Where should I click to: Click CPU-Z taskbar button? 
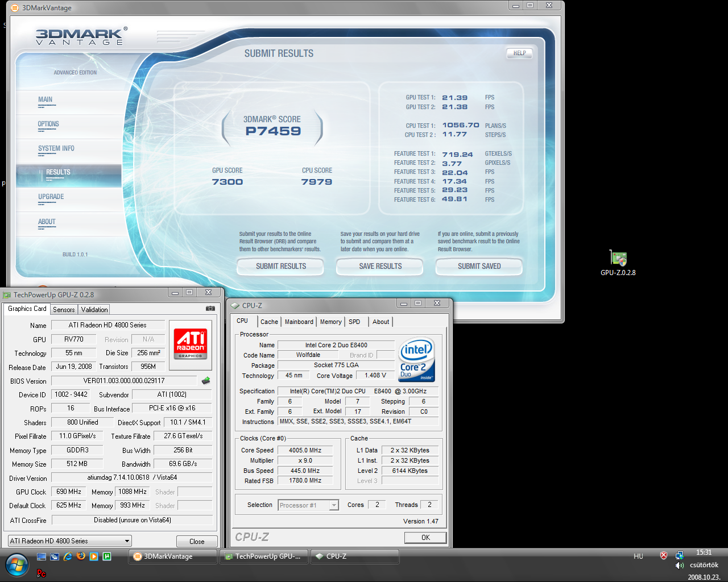(x=355, y=556)
